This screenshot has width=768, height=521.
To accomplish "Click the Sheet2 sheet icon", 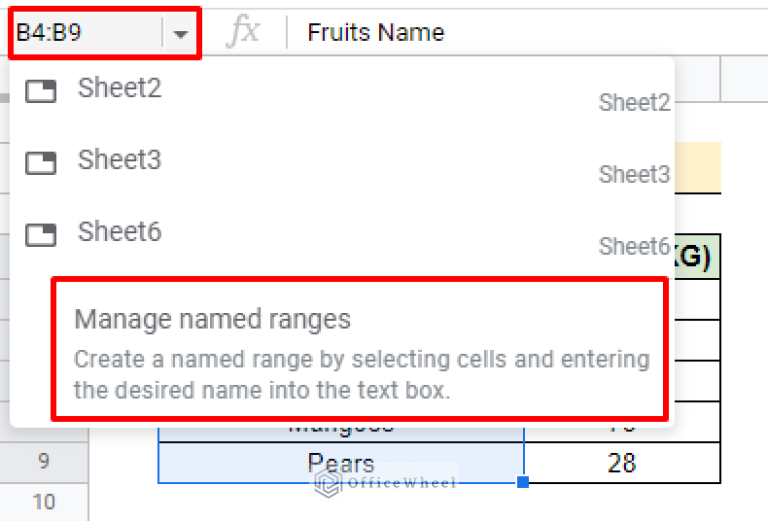I will point(41,92).
